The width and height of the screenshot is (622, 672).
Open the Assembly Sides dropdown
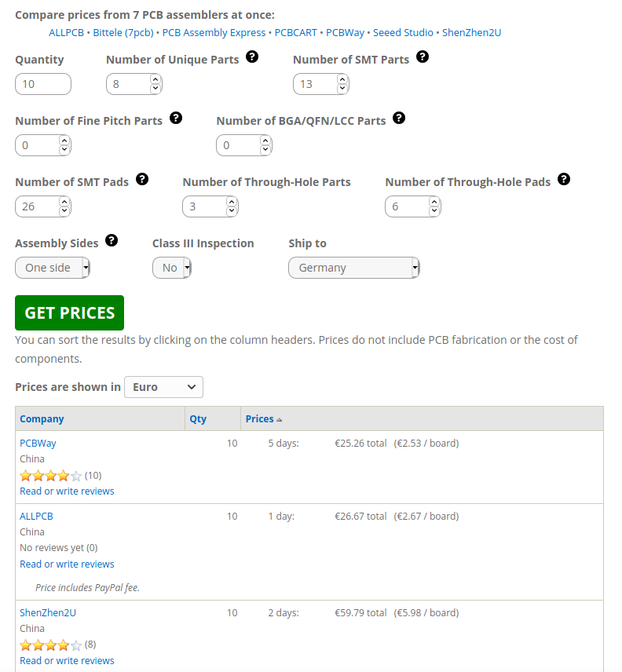pyautogui.click(x=53, y=268)
